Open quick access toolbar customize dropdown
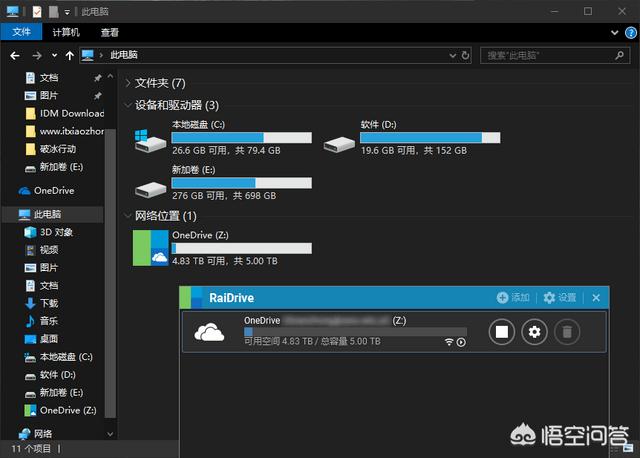 pos(67,12)
